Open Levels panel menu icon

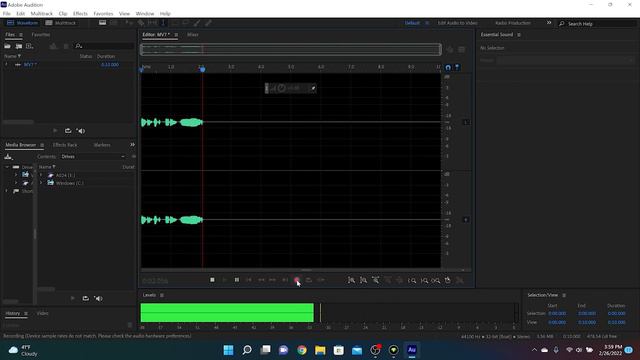(x=162, y=295)
